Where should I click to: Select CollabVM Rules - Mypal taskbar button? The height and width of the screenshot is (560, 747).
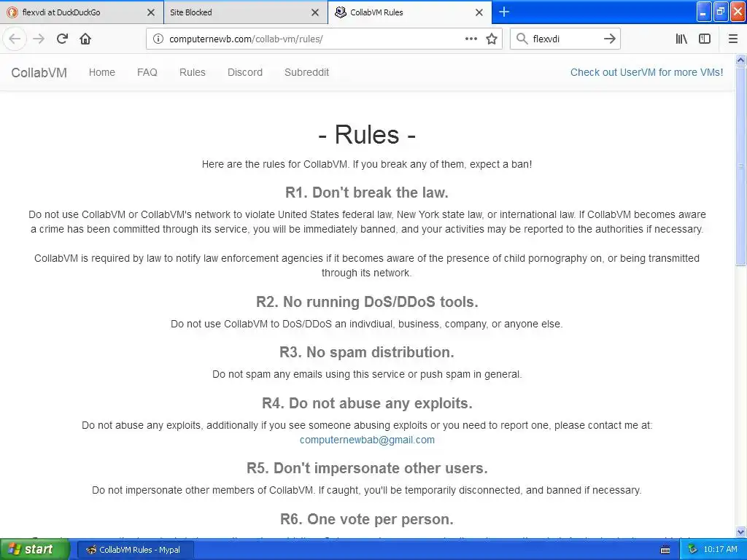135,550
